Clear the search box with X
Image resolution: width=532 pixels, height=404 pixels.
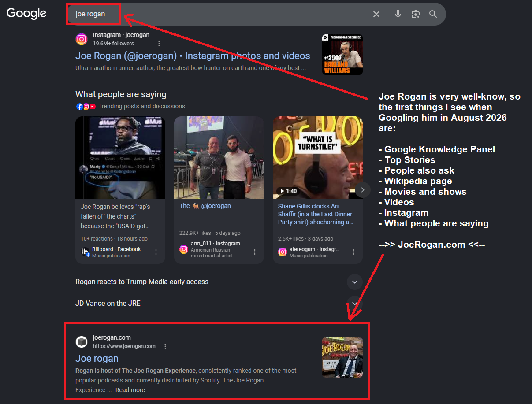(x=376, y=14)
